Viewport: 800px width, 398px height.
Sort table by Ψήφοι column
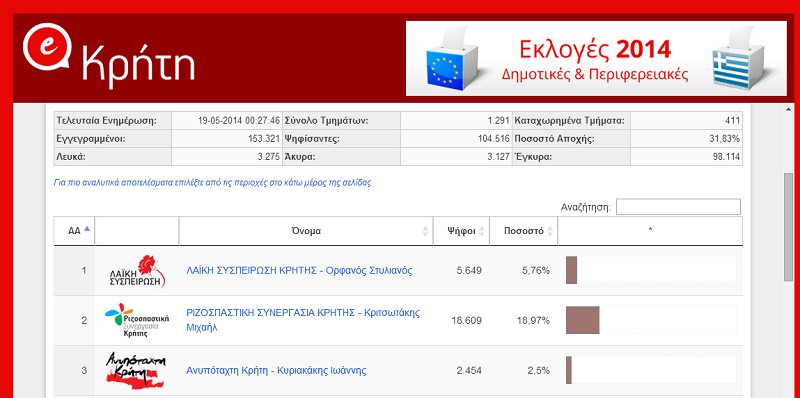pyautogui.click(x=461, y=231)
